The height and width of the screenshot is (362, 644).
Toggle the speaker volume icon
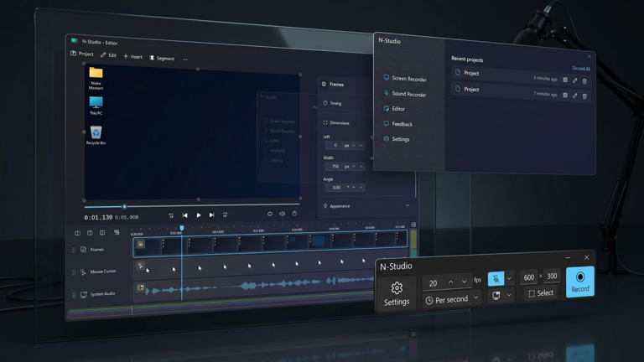282,214
